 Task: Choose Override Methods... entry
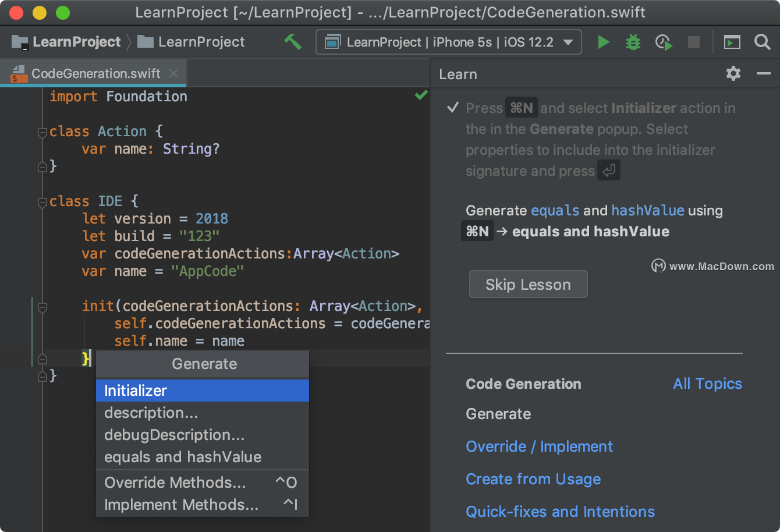[x=203, y=483]
